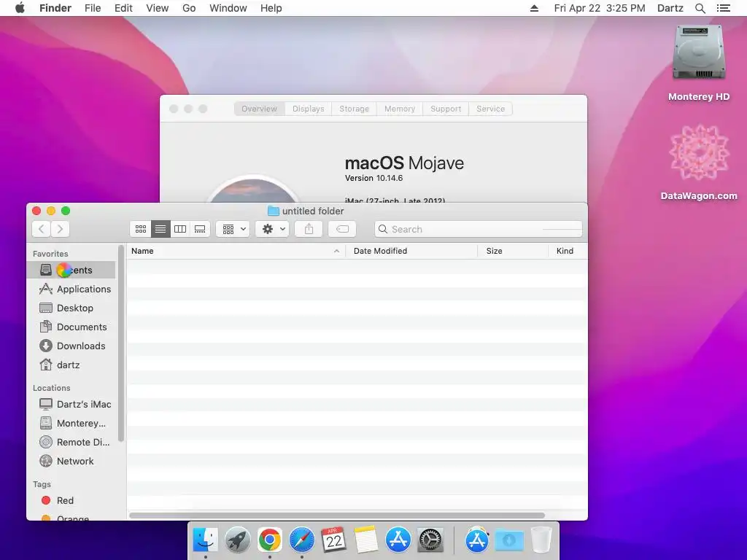This screenshot has width=747, height=560.
Task: Switch to Memory tab in About This Mac
Action: pos(400,109)
